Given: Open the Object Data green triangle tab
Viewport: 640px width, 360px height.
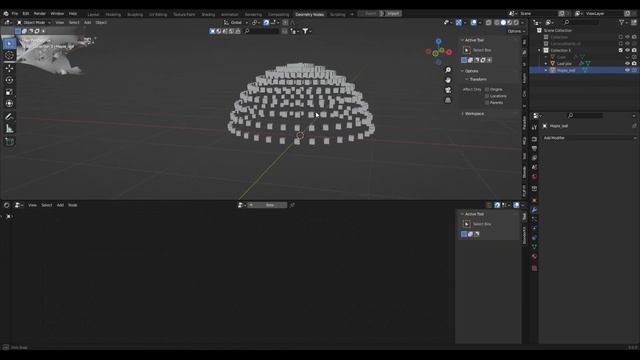Looking at the screenshot, I should coord(534,247).
